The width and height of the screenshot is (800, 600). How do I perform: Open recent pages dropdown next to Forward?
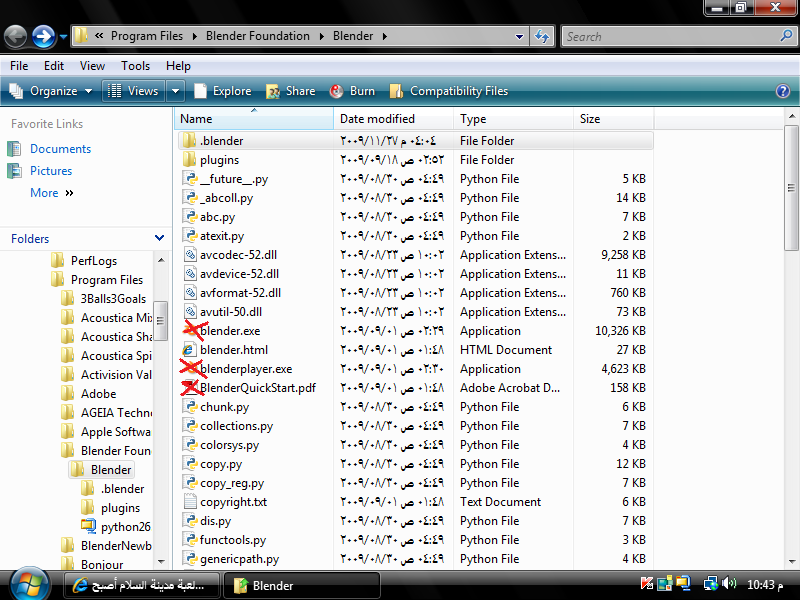[x=63, y=37]
